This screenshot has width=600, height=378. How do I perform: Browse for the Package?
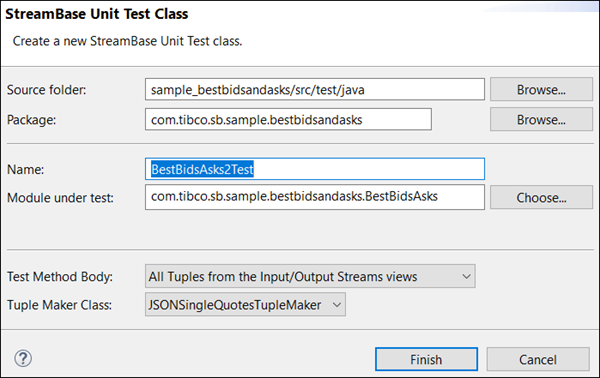tap(541, 119)
